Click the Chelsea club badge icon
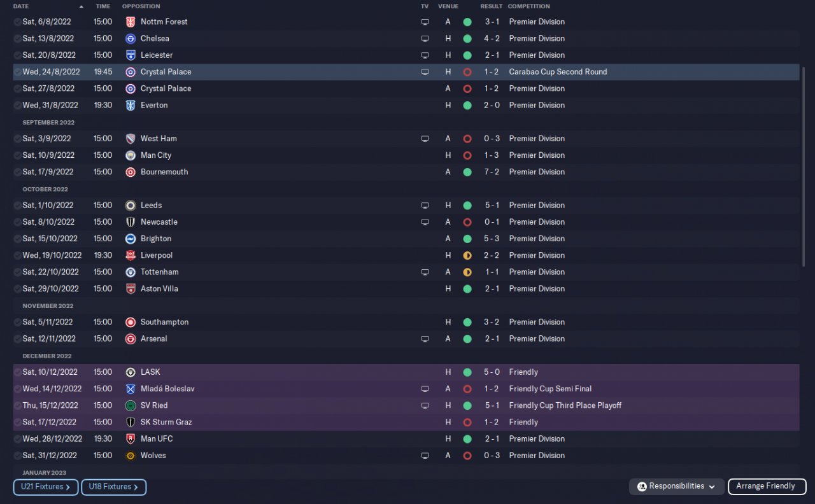The height and width of the screenshot is (504, 815). pyautogui.click(x=131, y=38)
